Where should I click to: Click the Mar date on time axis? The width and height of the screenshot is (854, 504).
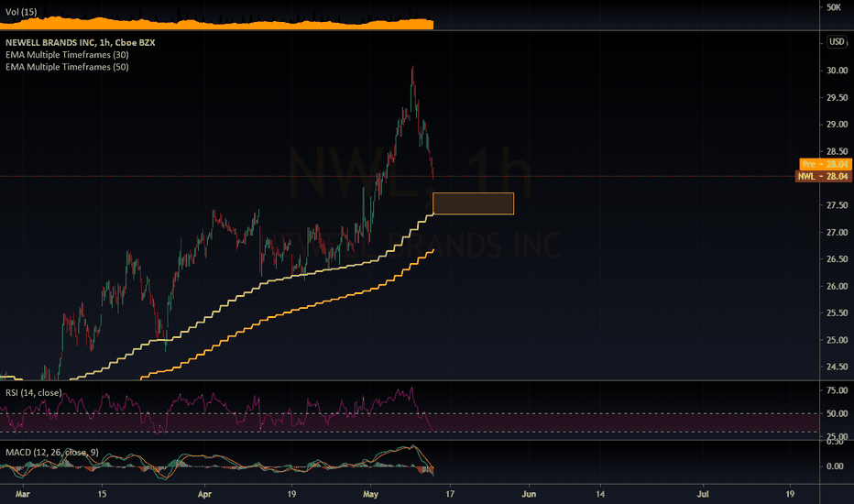pos(22,494)
